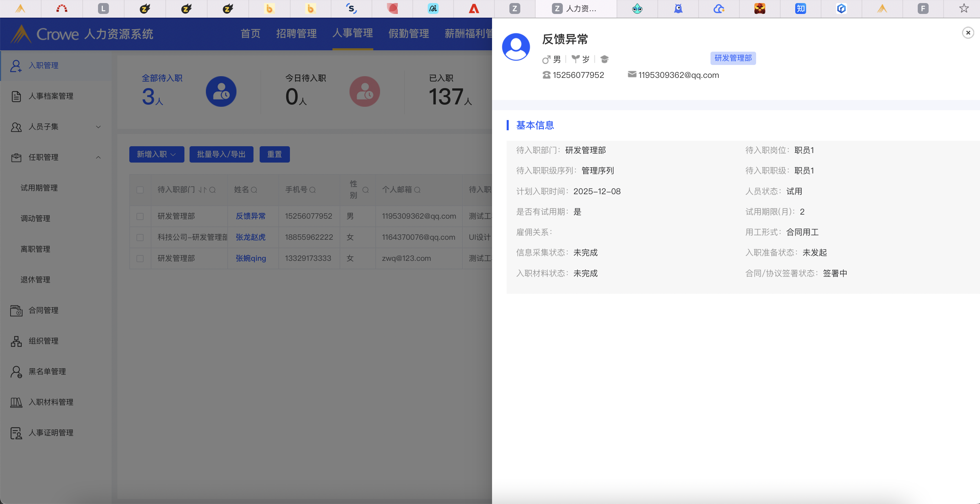Click the 入职材料管理 books icon
The image size is (980, 504).
click(x=16, y=402)
